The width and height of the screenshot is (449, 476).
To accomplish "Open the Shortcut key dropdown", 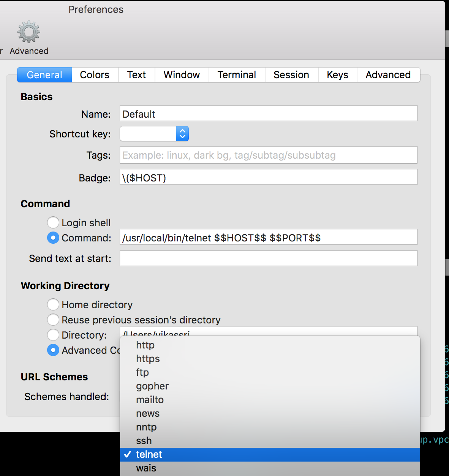I will point(154,134).
